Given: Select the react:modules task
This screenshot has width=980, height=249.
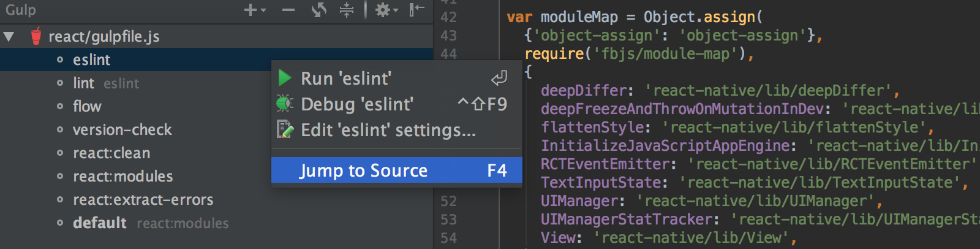Looking at the screenshot, I should 123,176.
